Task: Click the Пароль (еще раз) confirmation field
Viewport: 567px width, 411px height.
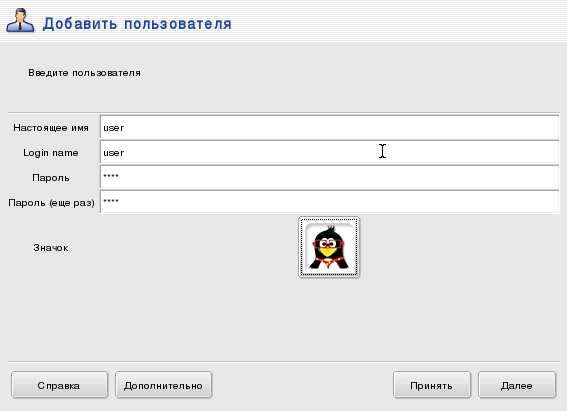Action: click(x=329, y=202)
